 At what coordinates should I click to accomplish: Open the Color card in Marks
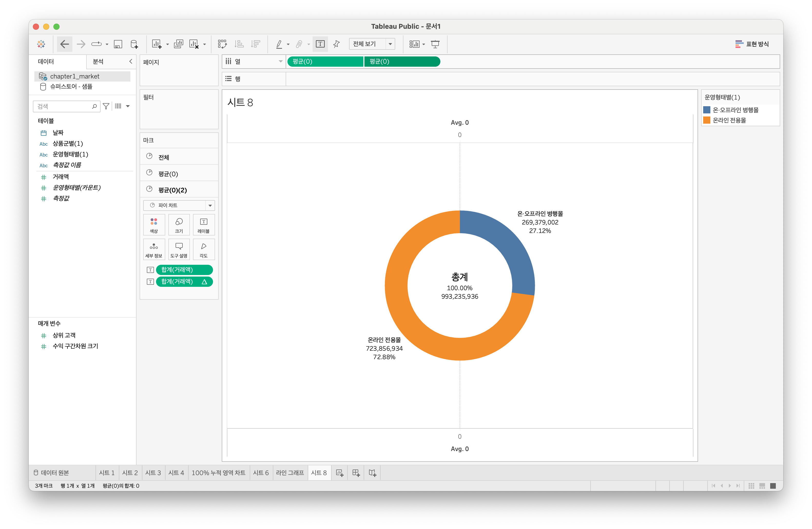tap(154, 225)
